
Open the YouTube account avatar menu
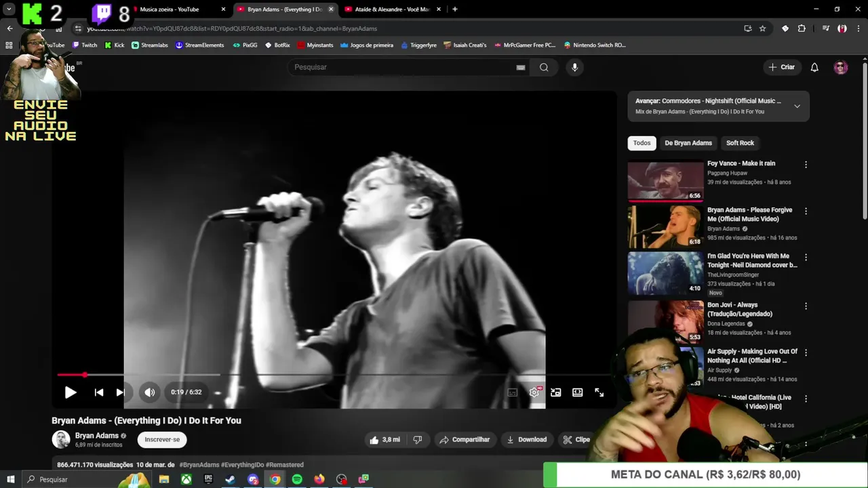pos(841,67)
